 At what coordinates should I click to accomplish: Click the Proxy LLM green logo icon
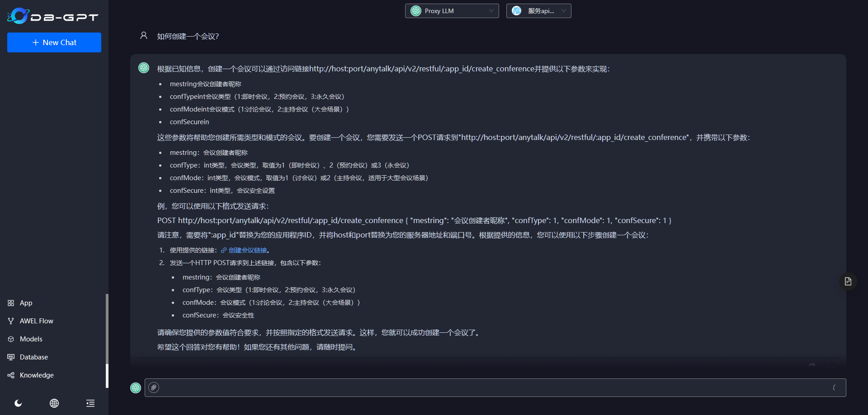click(416, 11)
